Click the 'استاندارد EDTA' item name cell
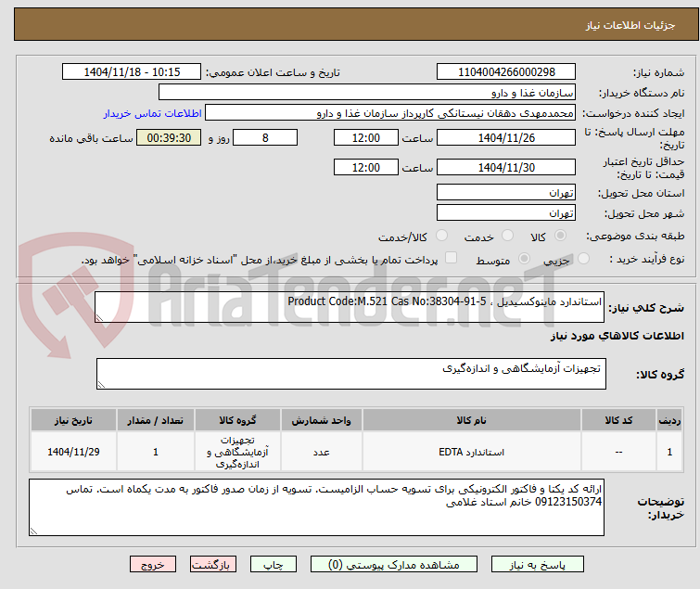Screen dimensions: 700x589 pyautogui.click(x=471, y=452)
